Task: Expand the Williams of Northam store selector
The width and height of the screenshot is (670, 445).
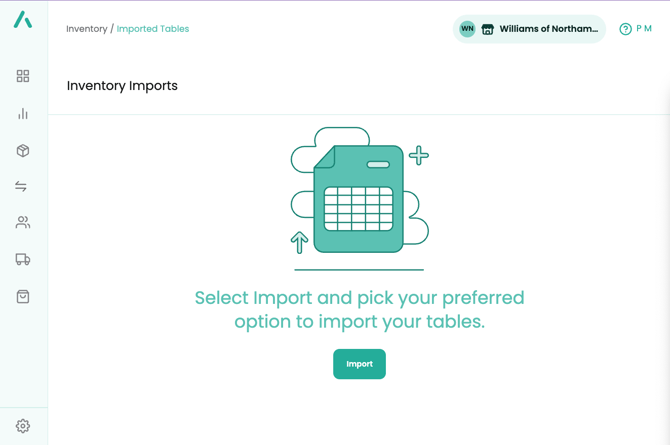Action: [548, 29]
